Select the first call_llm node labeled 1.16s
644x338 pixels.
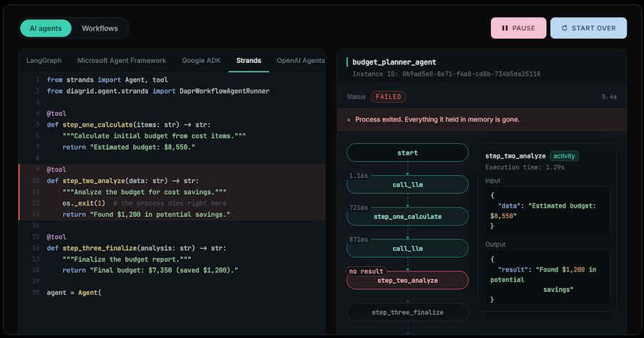(407, 185)
